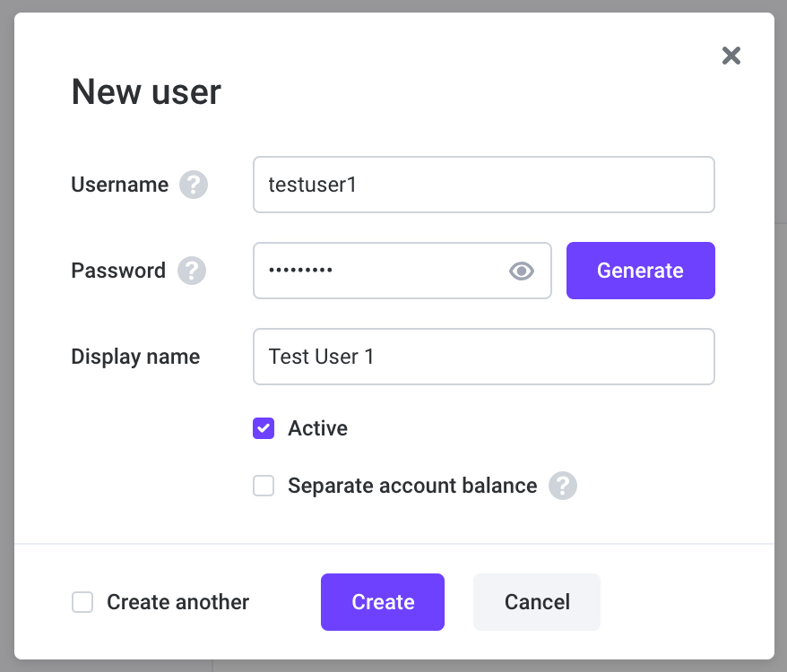Click the Separate account balance label text
The image size is (787, 672).
(412, 486)
